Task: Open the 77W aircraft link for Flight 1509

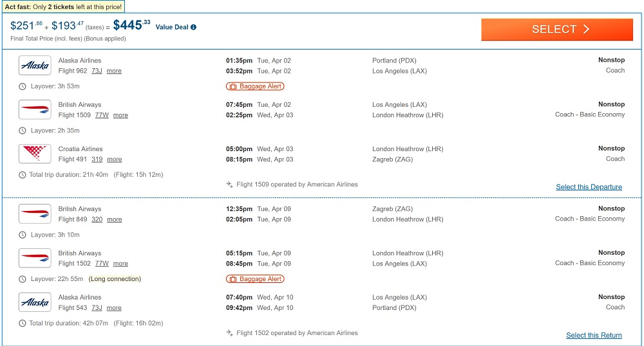Action: 102,116
